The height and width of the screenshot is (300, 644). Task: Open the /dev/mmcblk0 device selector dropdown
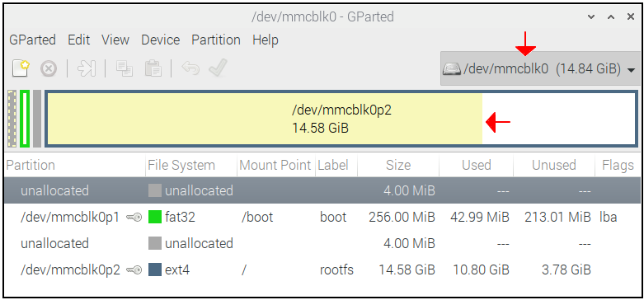click(539, 69)
